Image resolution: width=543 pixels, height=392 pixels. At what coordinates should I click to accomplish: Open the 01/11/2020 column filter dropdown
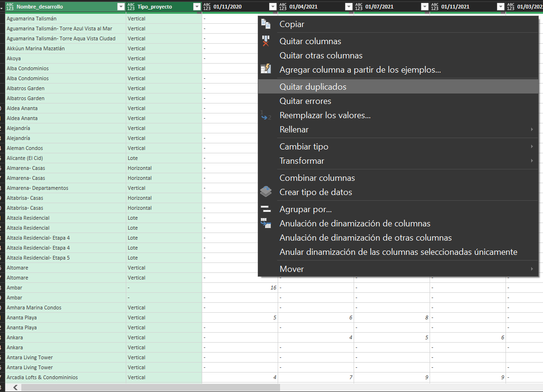pyautogui.click(x=272, y=7)
